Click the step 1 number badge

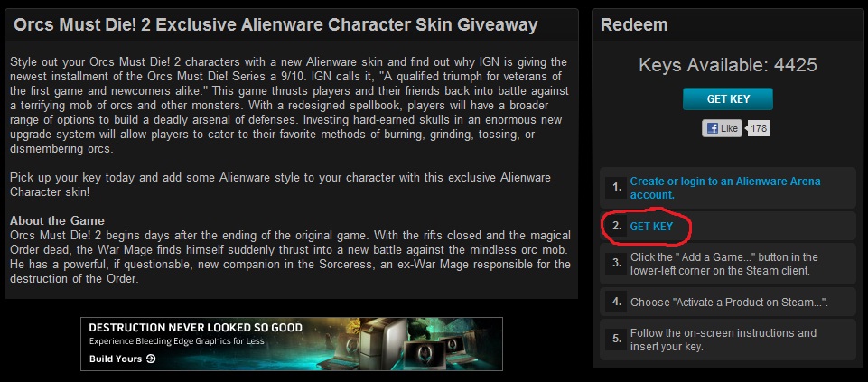pos(617,188)
